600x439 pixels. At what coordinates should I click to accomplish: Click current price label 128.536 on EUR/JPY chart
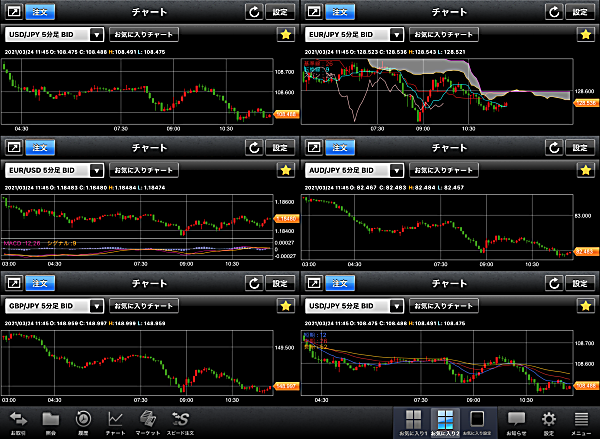586,103
